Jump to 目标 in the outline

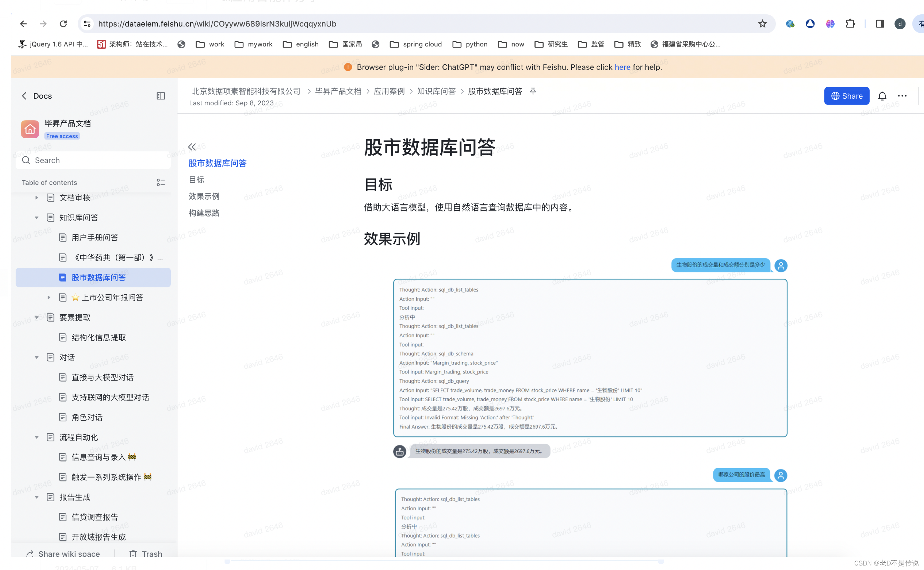coord(196,179)
